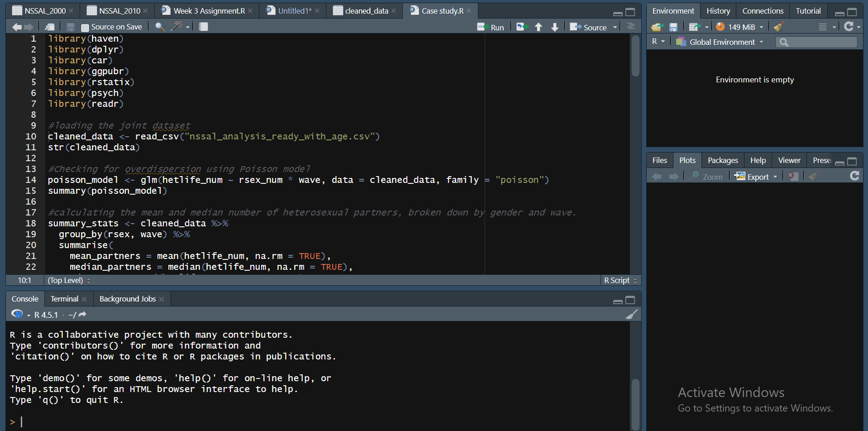This screenshot has width=868, height=431.
Task: Open List view mode dropdown in Environment
Action: point(827,27)
